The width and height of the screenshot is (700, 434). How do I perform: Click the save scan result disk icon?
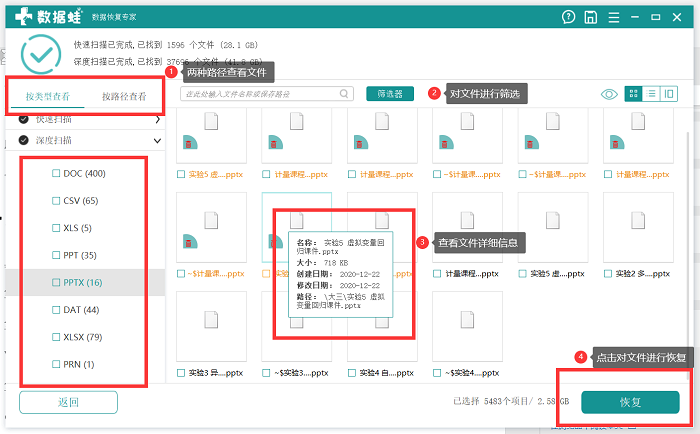point(591,17)
